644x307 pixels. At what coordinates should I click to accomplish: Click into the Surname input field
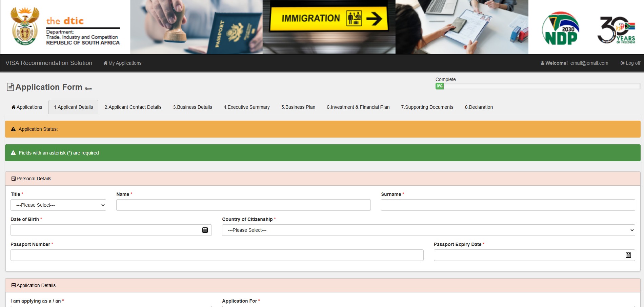pos(508,205)
